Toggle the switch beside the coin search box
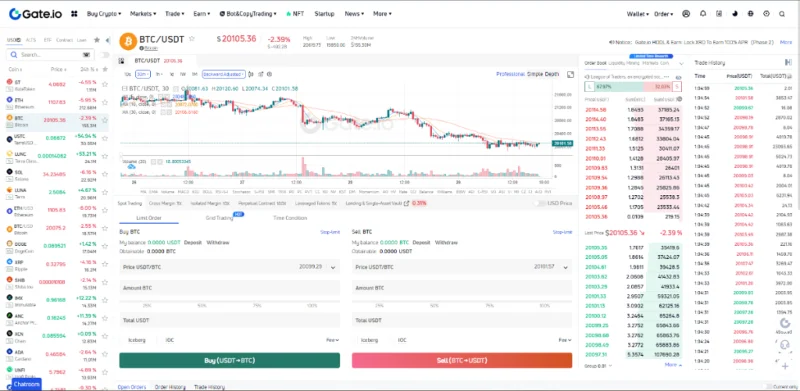The height and width of the screenshot is (391, 800). click(105, 55)
